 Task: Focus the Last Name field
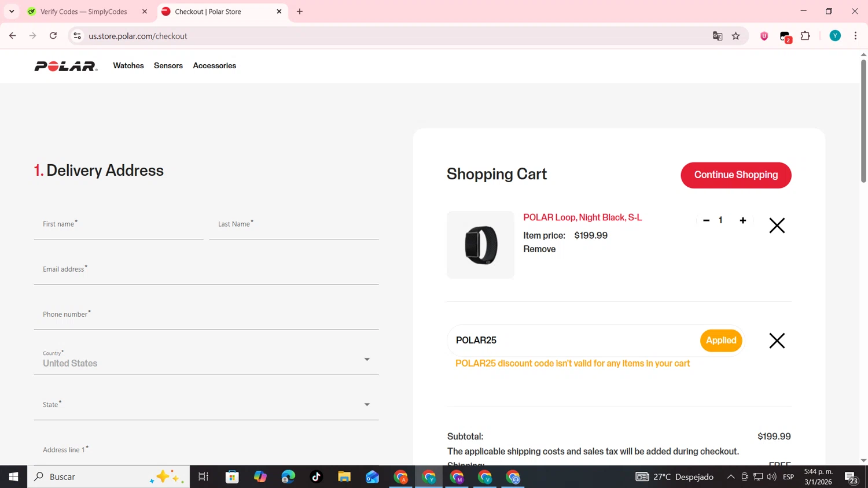[x=294, y=225]
